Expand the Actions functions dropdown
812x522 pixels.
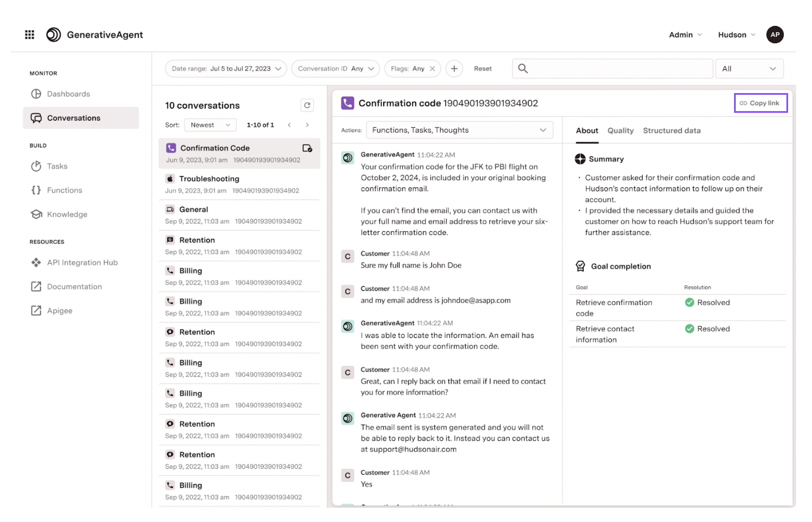pyautogui.click(x=459, y=130)
